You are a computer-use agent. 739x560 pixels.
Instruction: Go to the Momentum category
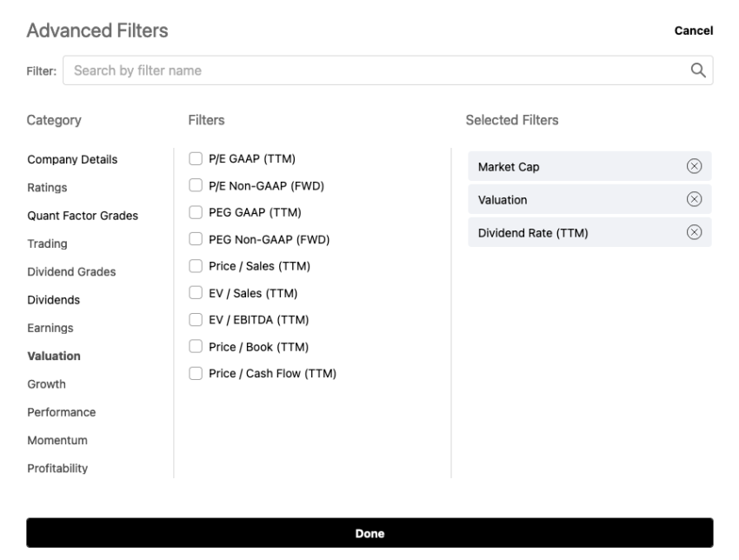[57, 440]
